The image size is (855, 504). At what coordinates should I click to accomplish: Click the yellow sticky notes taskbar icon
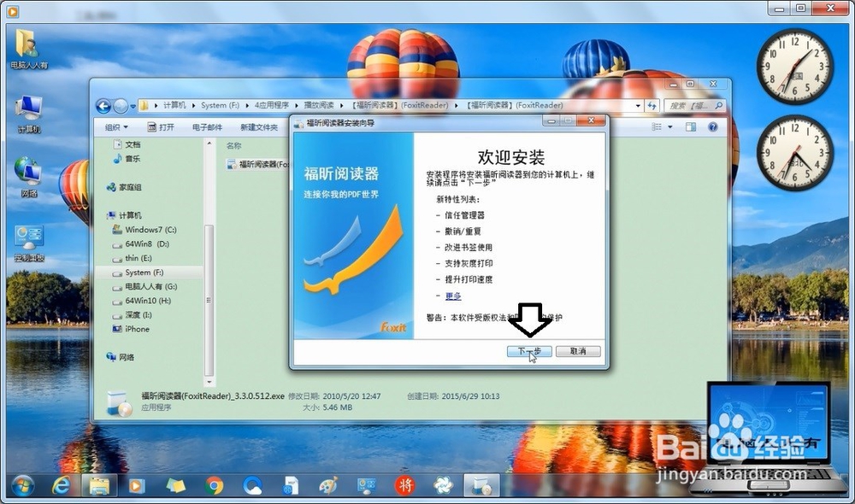pos(175,485)
